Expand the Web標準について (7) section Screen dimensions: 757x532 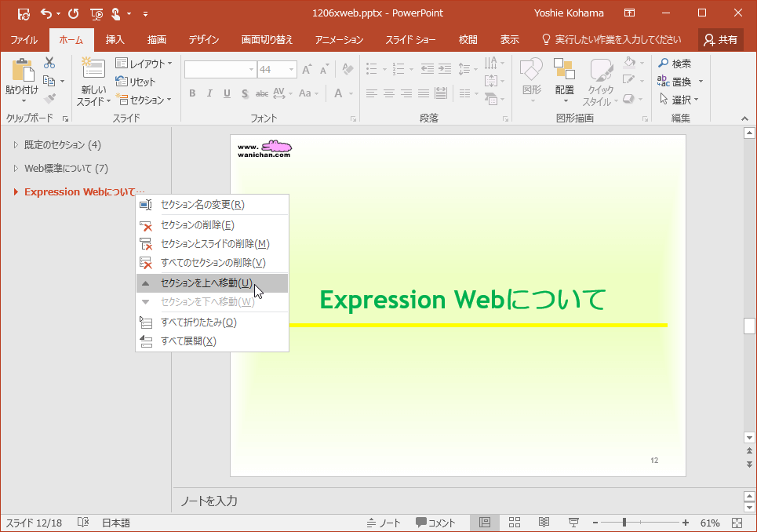16,168
